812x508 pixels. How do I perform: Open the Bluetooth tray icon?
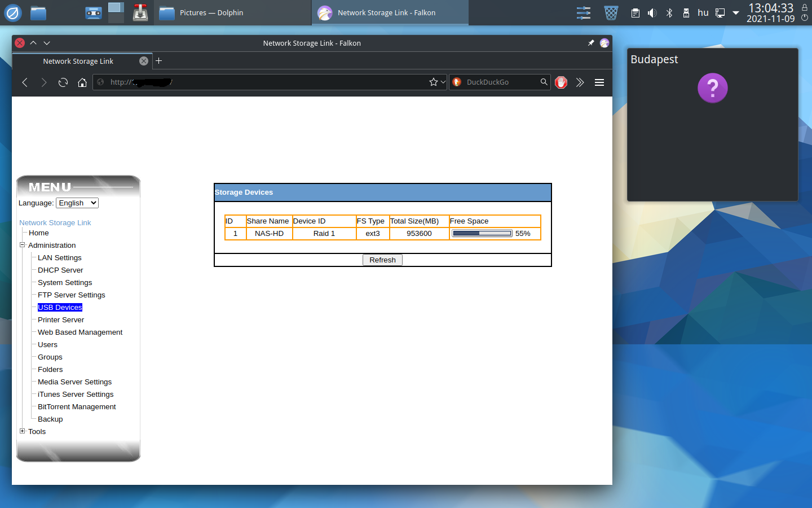pos(669,13)
